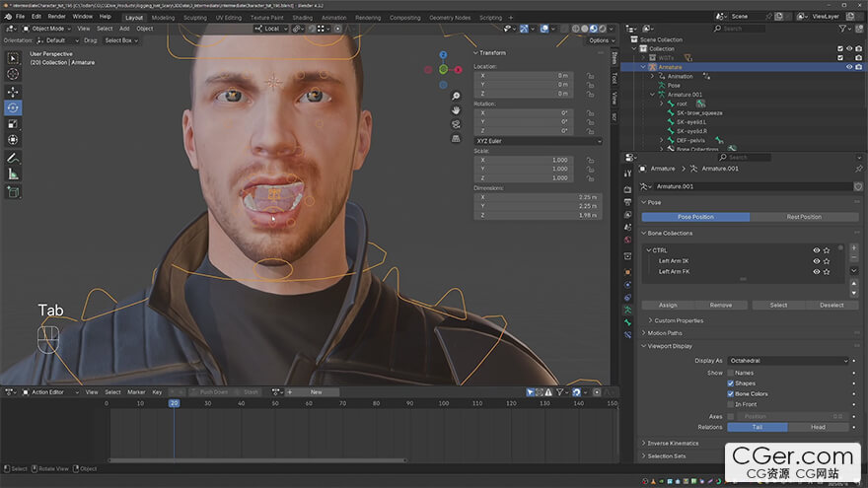The width and height of the screenshot is (868, 488).
Task: Switch to the Sculpting workspace tab
Action: [195, 17]
